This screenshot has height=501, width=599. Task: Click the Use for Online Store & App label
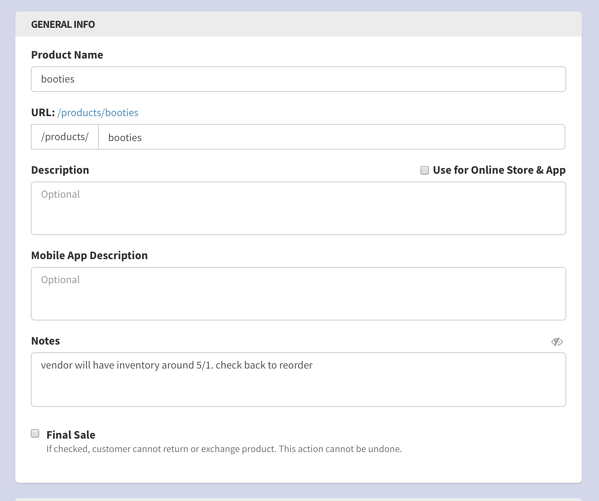(x=499, y=170)
